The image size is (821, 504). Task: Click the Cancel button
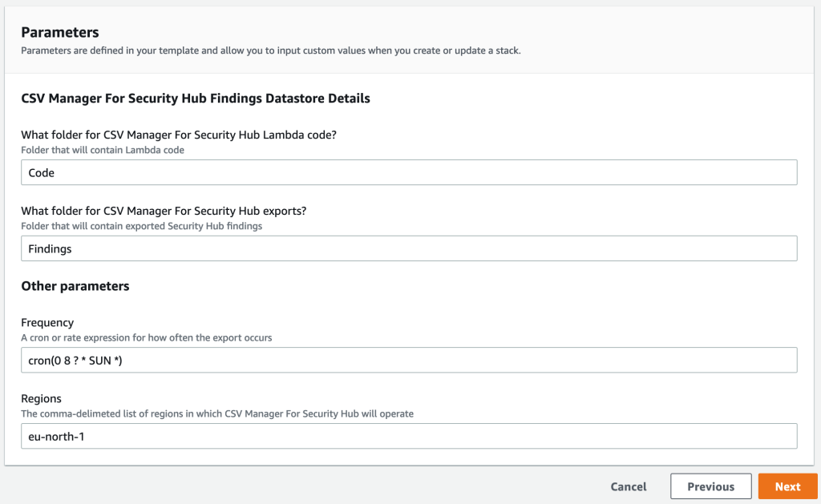click(629, 486)
